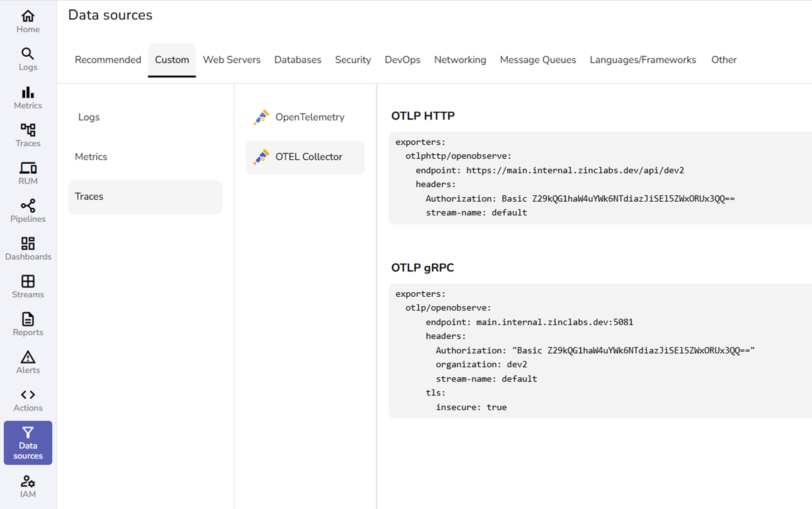812x509 pixels.
Task: Open the Databases tab
Action: [297, 59]
